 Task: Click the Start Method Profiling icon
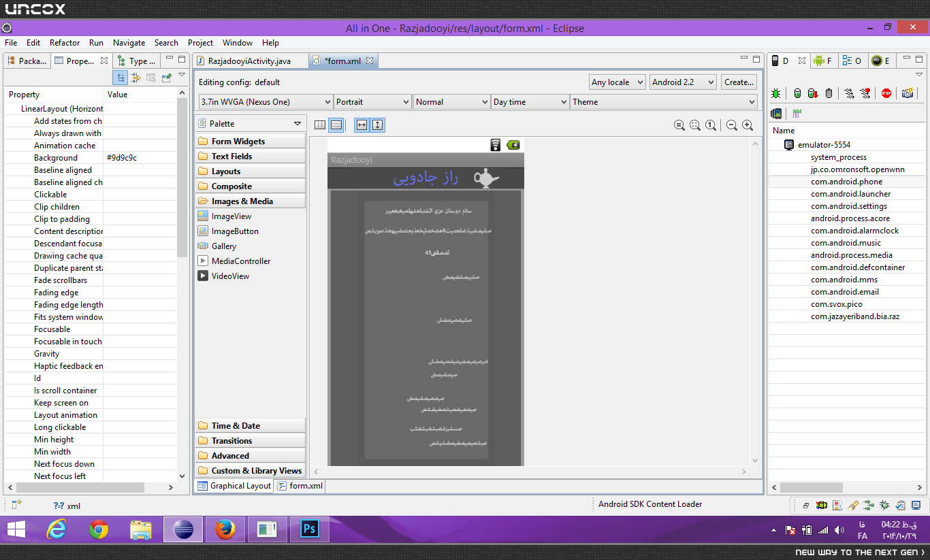pos(865,93)
